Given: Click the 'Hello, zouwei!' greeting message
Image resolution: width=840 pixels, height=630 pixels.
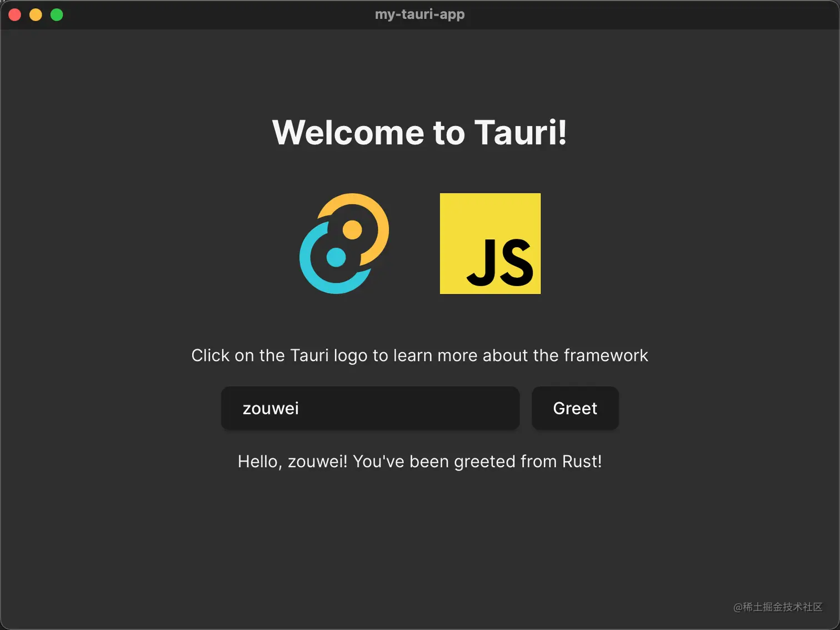Looking at the screenshot, I should pyautogui.click(x=419, y=462).
